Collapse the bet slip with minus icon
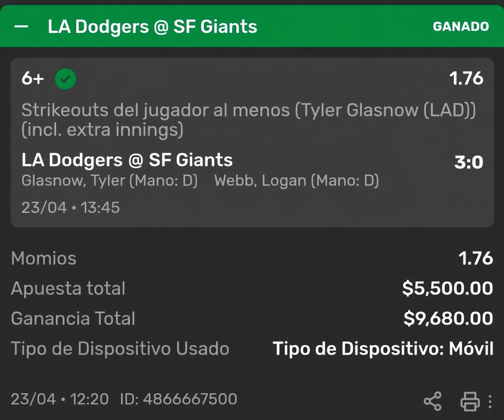This screenshot has height=420, width=504. click(21, 26)
